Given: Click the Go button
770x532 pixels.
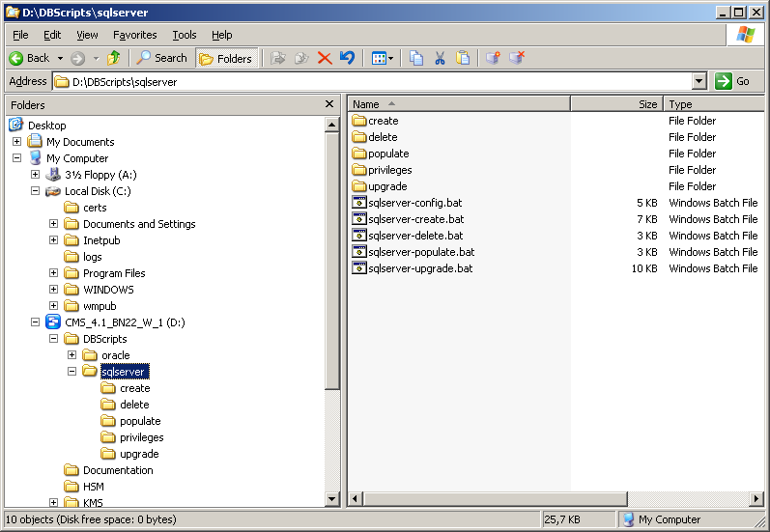Looking at the screenshot, I should point(733,82).
